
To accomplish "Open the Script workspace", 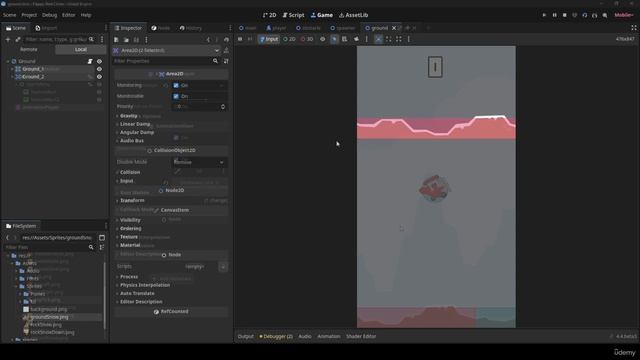I will click(x=293, y=15).
